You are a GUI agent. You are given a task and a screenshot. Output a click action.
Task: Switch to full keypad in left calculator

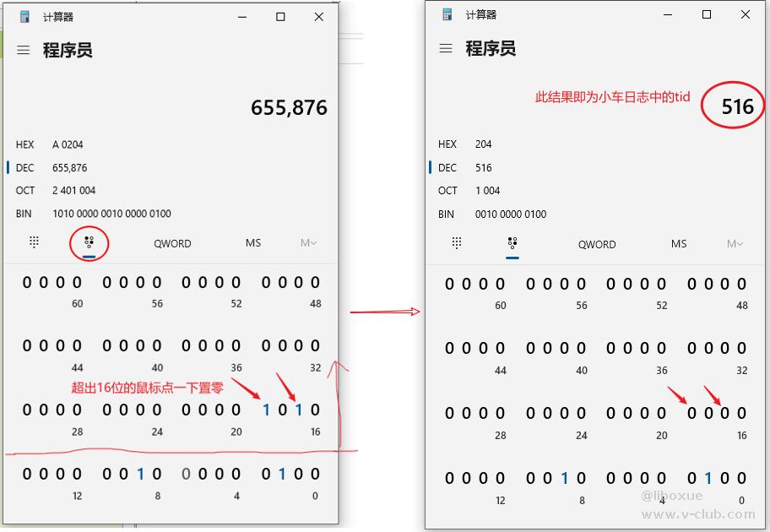pyautogui.click(x=35, y=243)
